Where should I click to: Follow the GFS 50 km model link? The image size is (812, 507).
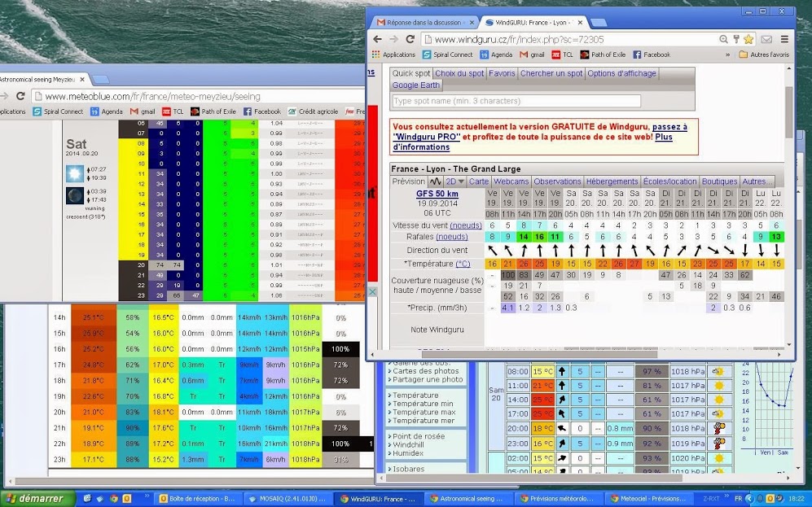coord(437,194)
